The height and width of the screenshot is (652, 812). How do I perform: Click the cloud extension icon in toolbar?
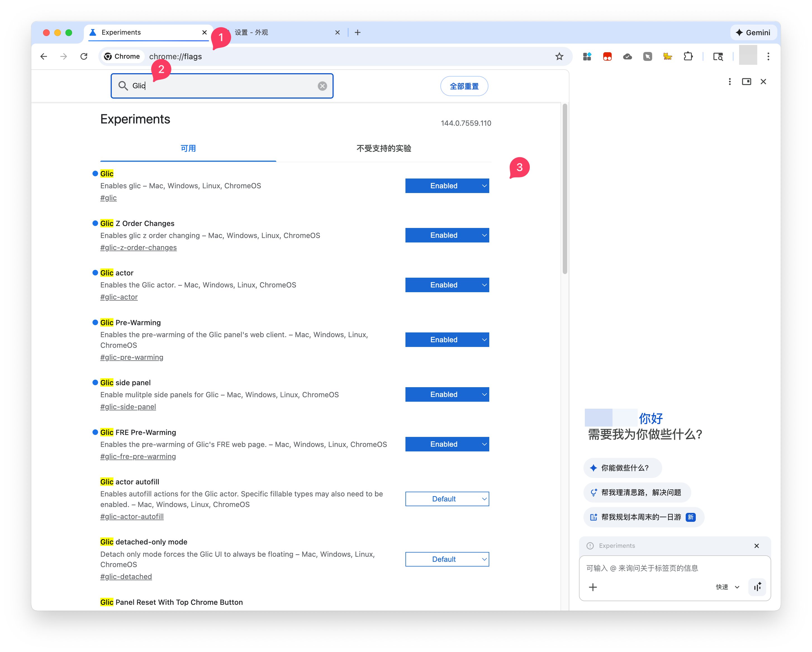(x=628, y=56)
